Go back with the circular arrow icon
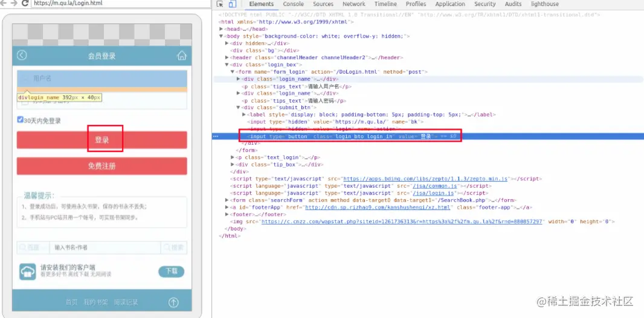The height and width of the screenshot is (318, 644). (22, 56)
